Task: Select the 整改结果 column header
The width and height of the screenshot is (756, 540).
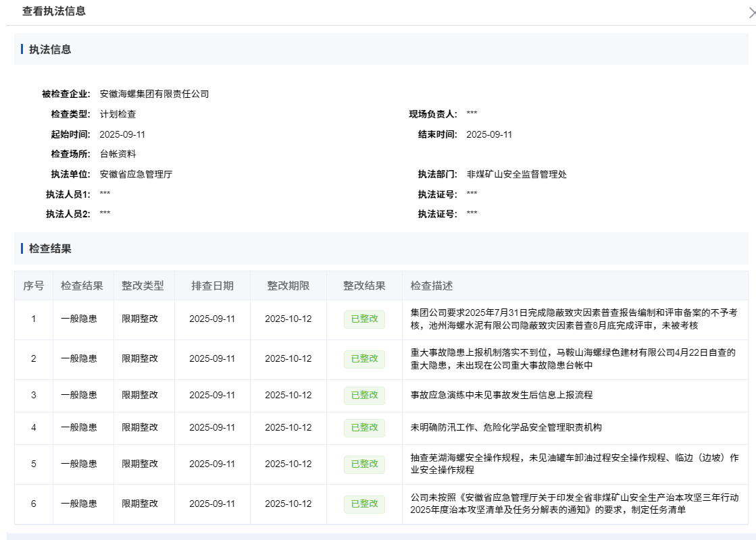Action: (365, 286)
